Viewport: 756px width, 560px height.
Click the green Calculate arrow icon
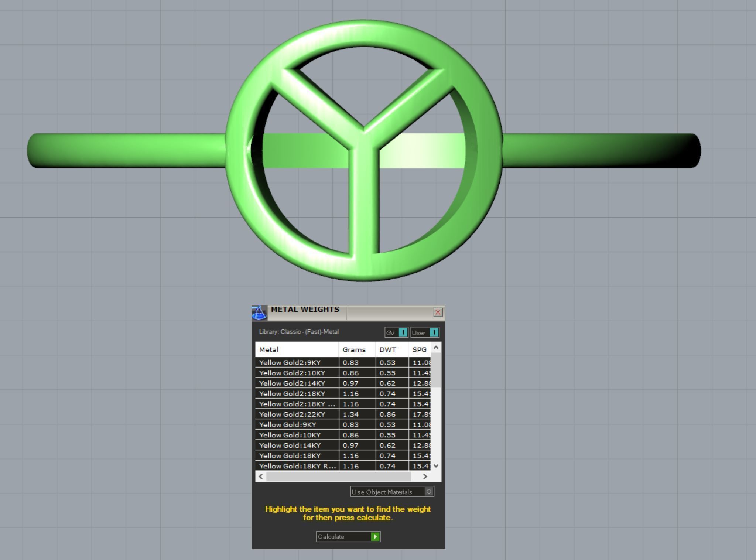point(375,537)
